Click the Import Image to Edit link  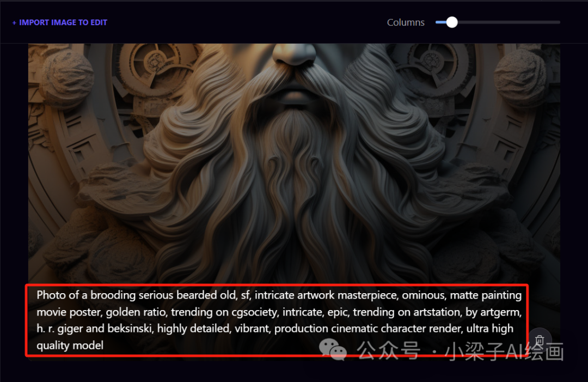click(x=60, y=22)
